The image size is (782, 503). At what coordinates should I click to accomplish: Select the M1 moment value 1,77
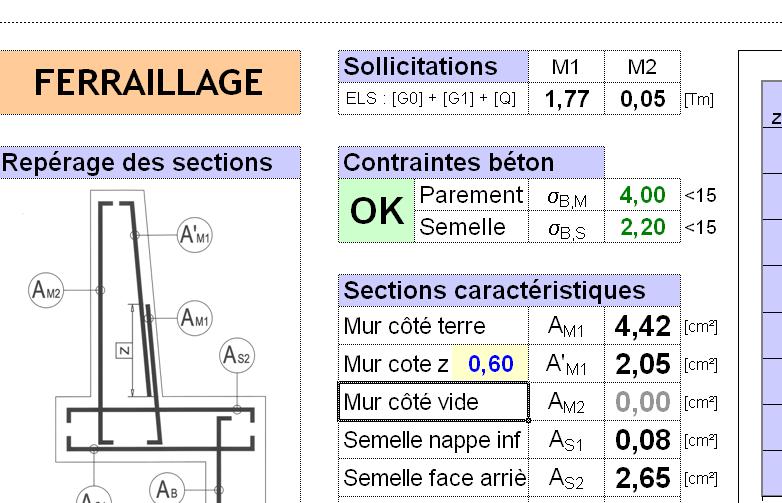click(x=567, y=99)
